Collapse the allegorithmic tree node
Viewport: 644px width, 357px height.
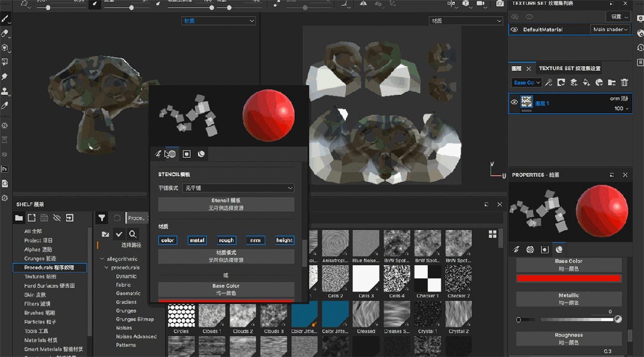(102, 259)
